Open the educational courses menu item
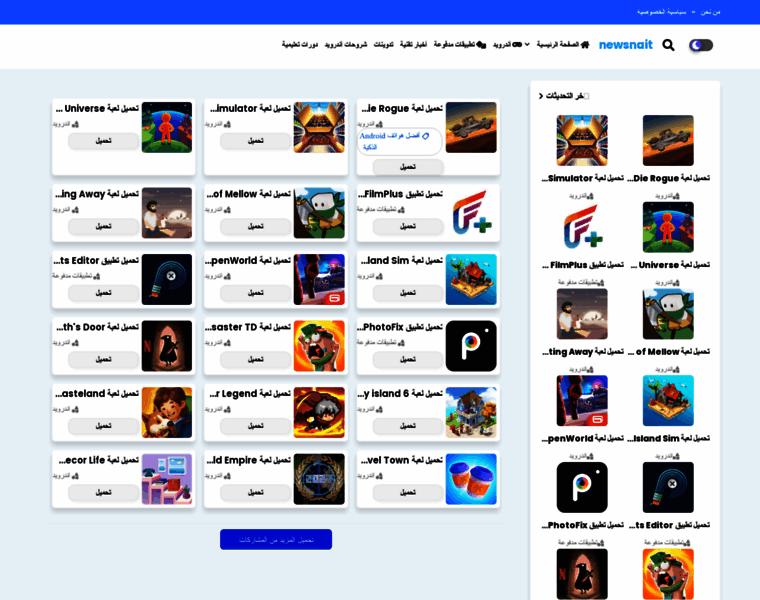Viewport: 760px width, 600px height. pos(300,45)
